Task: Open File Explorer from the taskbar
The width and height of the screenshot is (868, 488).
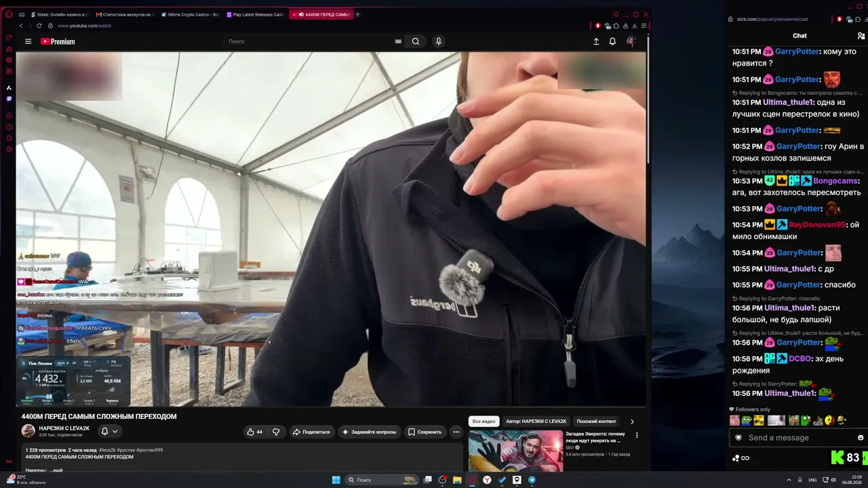Action: (x=457, y=480)
